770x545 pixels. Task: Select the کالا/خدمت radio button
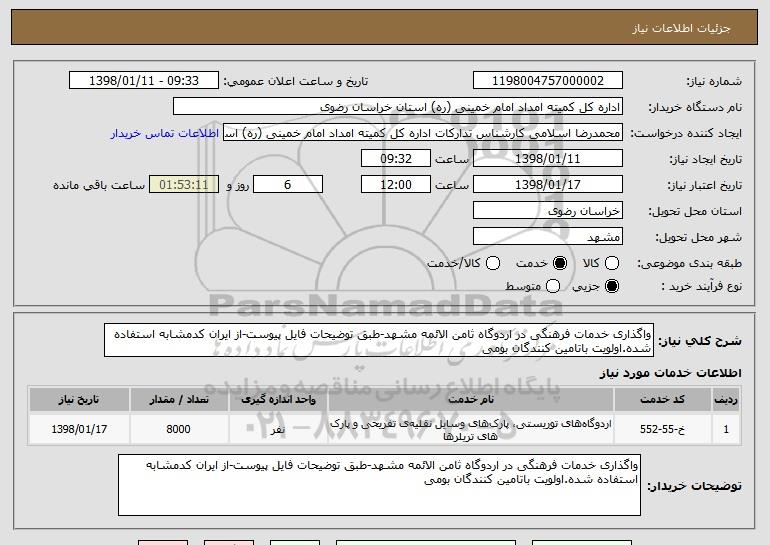[493, 263]
